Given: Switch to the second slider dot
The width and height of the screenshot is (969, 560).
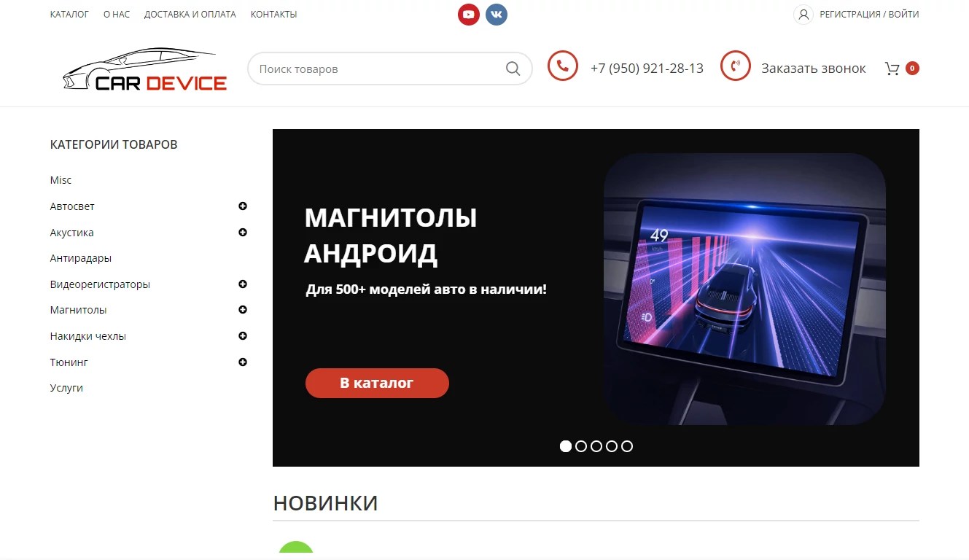Looking at the screenshot, I should (x=581, y=446).
